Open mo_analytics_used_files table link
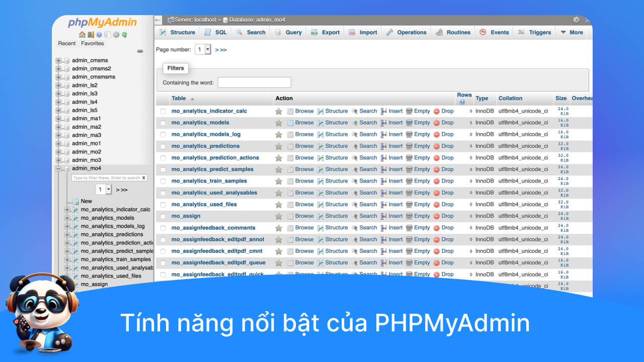 (x=204, y=205)
